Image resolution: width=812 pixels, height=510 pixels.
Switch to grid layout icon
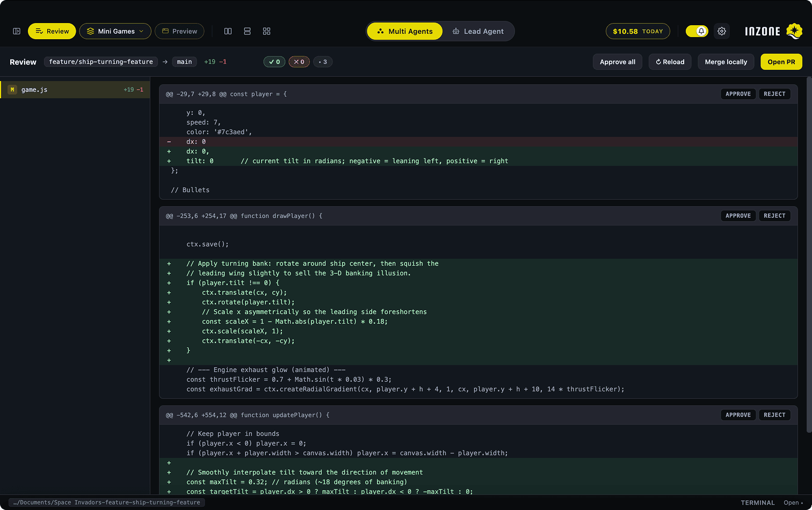point(266,31)
